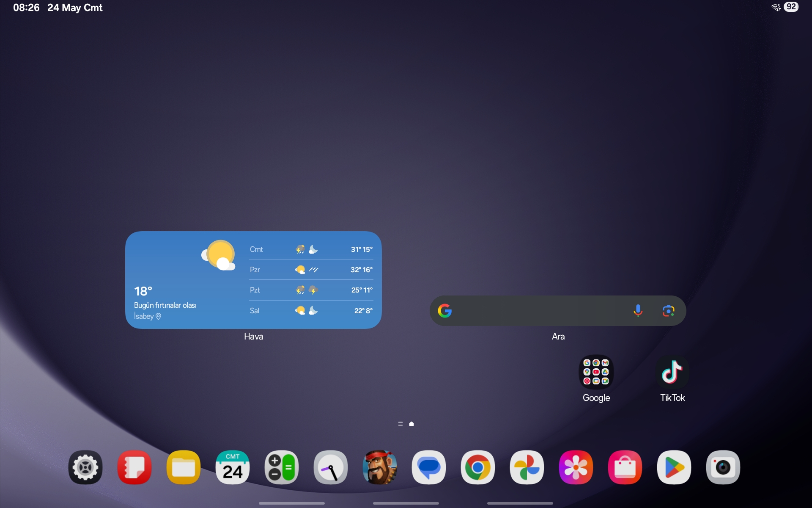Open Google Play Store app
The image size is (812, 508).
pos(674,467)
